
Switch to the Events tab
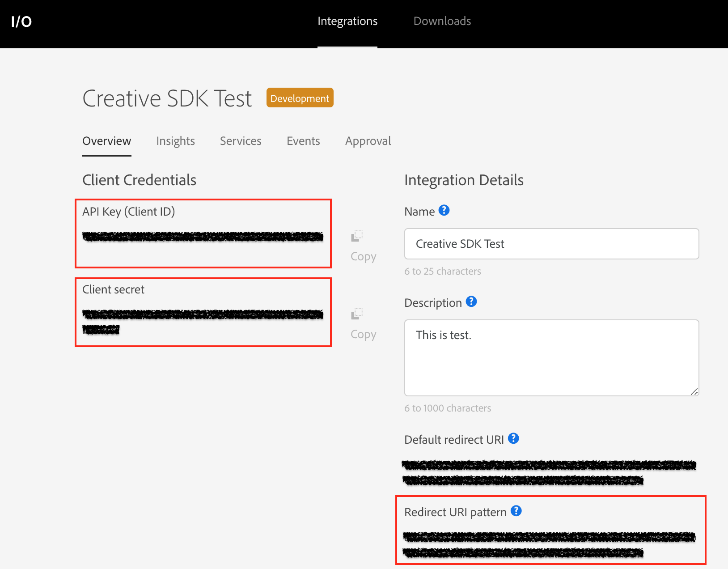click(303, 141)
